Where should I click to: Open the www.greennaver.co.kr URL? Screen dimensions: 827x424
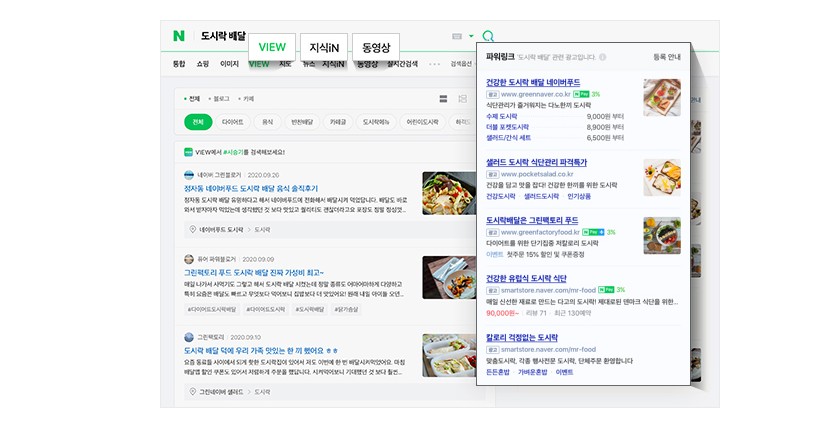[536, 94]
